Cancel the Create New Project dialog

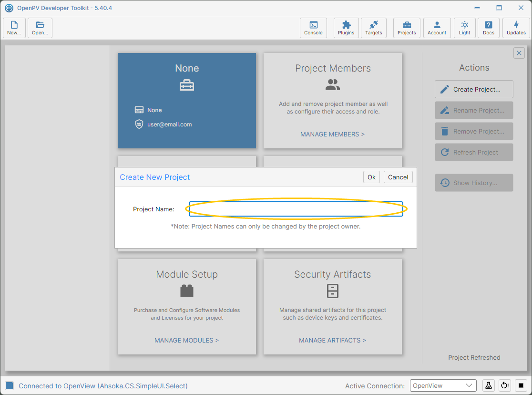click(x=398, y=177)
